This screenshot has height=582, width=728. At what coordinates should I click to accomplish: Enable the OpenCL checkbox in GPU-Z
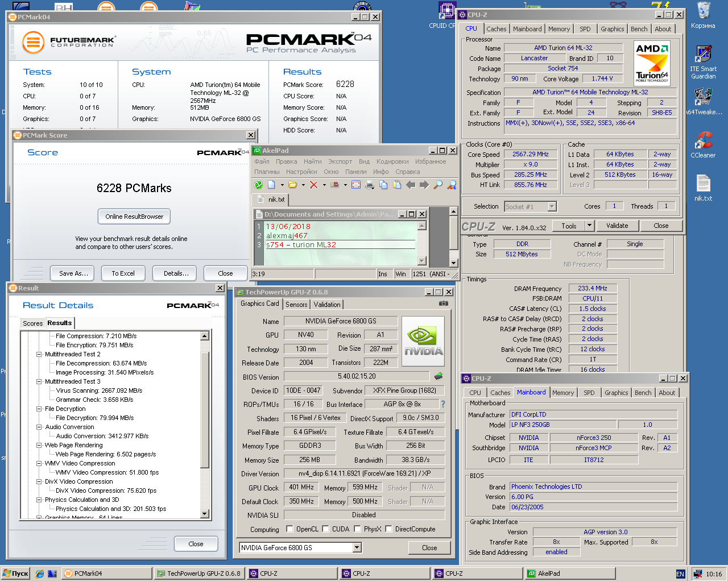(289, 529)
